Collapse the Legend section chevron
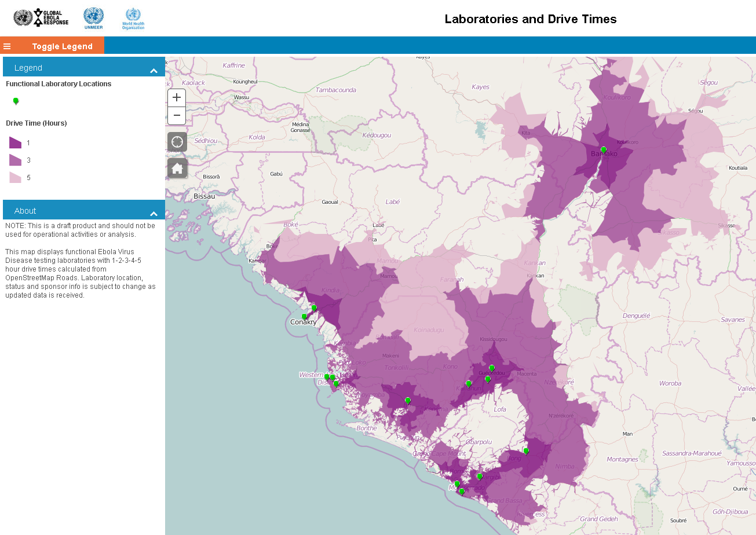Viewport: 756px width, 535px height. click(154, 71)
